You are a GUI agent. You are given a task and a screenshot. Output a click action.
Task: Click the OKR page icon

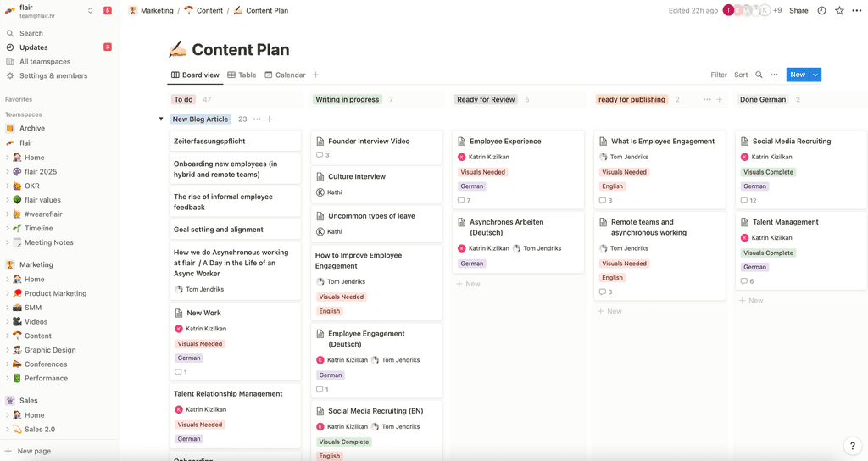point(17,186)
